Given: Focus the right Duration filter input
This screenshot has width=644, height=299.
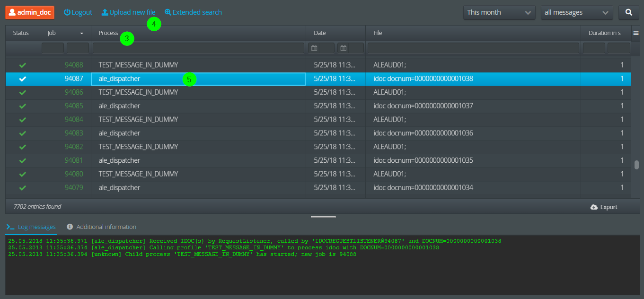Looking at the screenshot, I should tap(619, 48).
